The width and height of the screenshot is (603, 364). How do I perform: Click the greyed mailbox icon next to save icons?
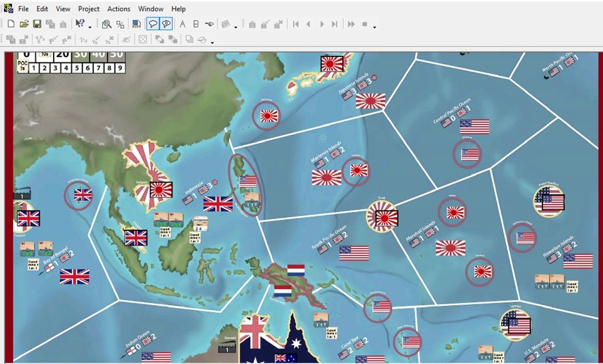point(63,24)
